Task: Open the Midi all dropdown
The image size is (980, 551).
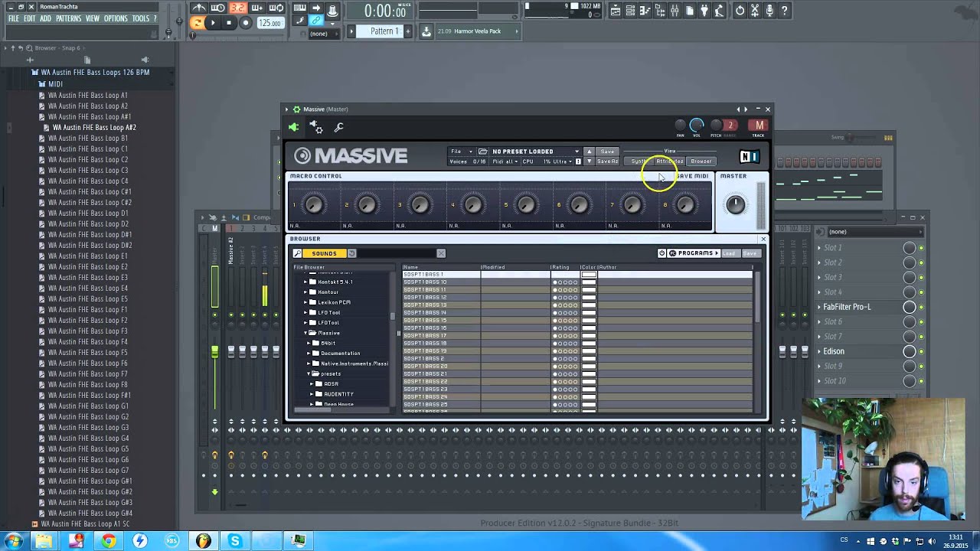Action: 506,161
